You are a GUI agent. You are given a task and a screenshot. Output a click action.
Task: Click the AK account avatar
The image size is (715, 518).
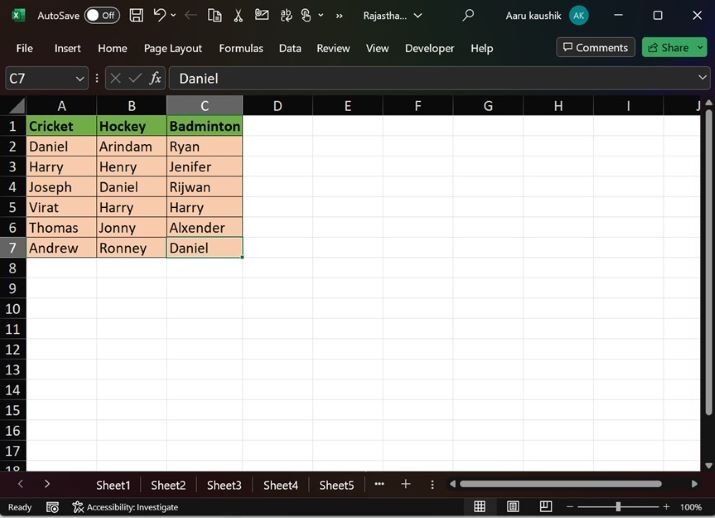coord(579,16)
